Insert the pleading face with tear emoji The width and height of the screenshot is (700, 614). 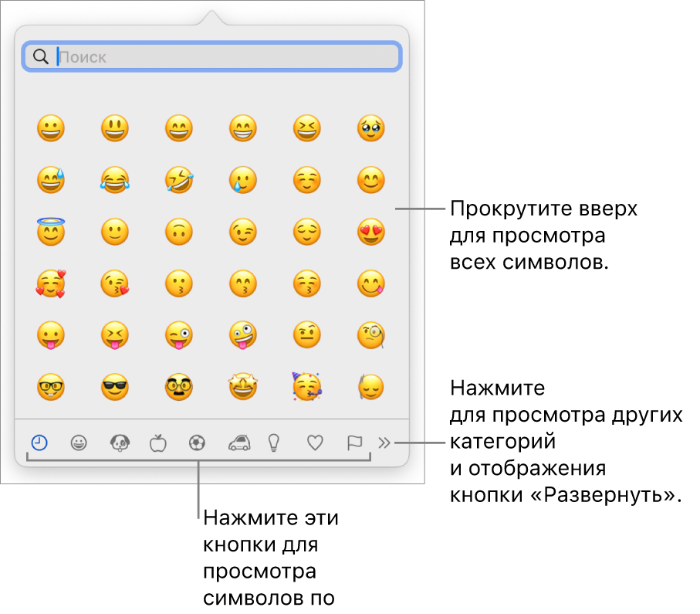371,128
